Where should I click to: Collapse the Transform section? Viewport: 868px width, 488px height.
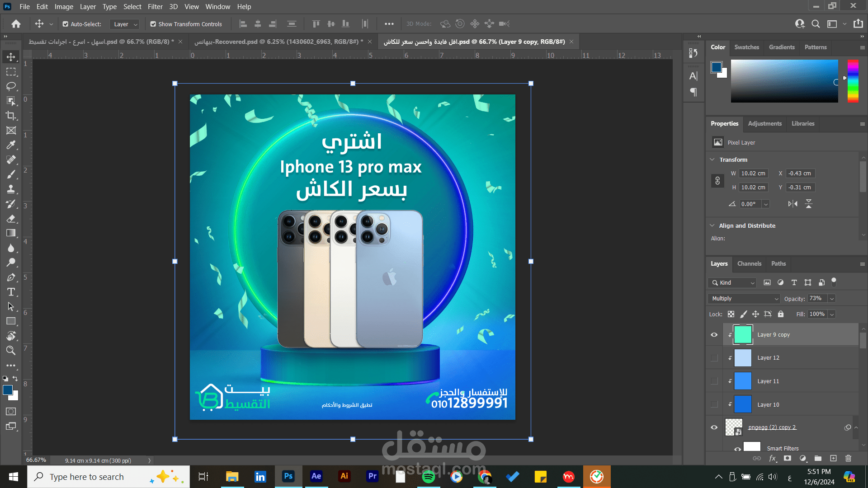point(712,160)
